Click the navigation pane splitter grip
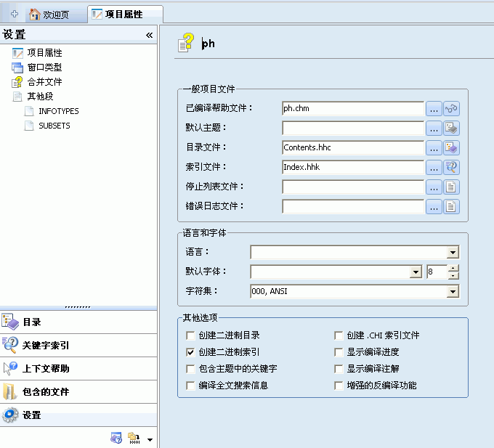 pyautogui.click(x=78, y=307)
